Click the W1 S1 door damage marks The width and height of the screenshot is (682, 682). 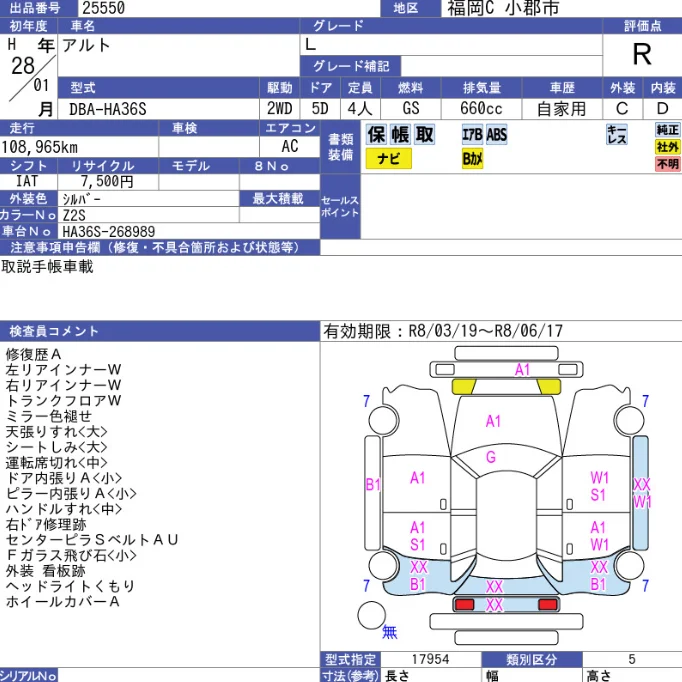(x=599, y=486)
